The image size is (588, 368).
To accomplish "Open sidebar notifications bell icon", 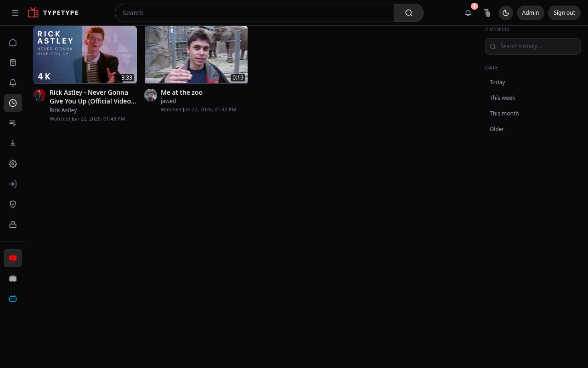I will pos(13,83).
